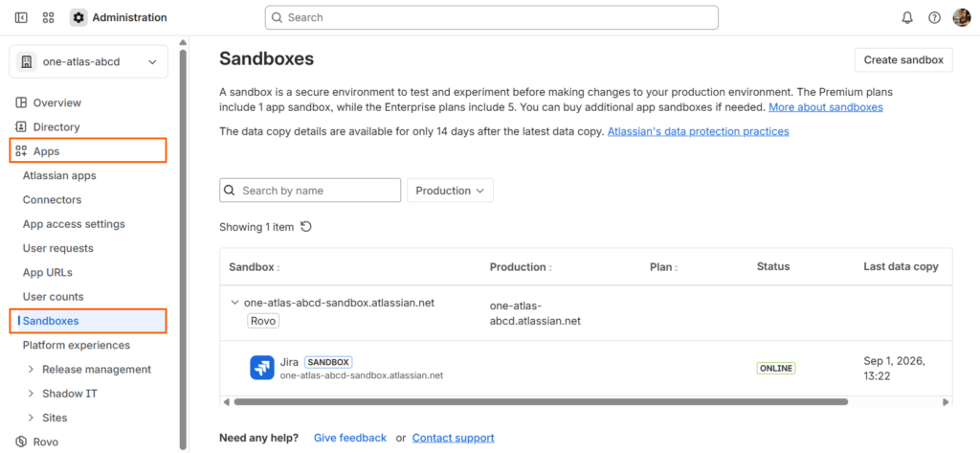
Task: Select User counts in sidebar
Action: pyautogui.click(x=53, y=297)
